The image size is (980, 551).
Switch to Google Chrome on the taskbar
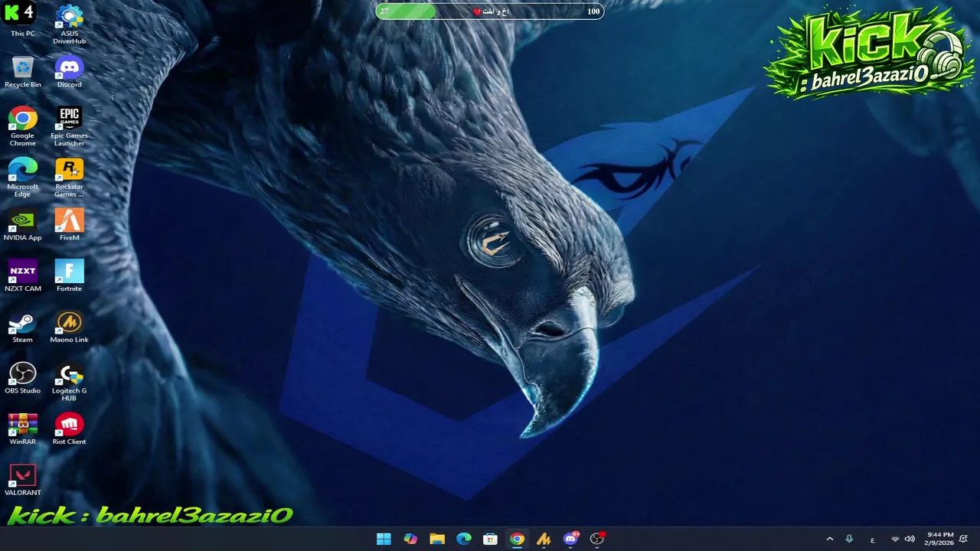tap(518, 539)
